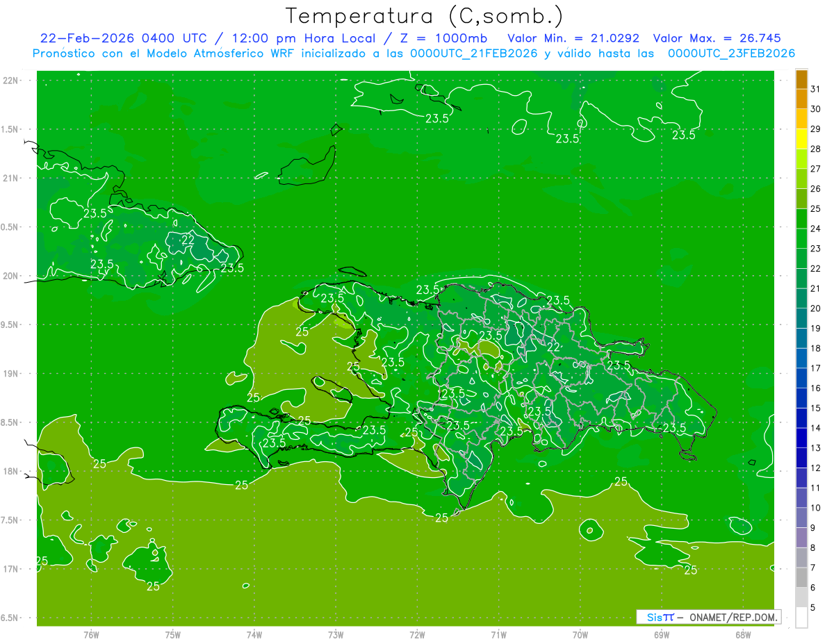Click the "22" contour label over Dominican Republic

click(554, 347)
